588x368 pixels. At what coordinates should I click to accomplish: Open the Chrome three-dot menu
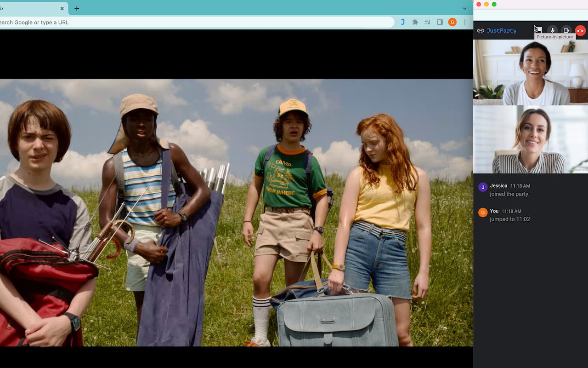(465, 22)
